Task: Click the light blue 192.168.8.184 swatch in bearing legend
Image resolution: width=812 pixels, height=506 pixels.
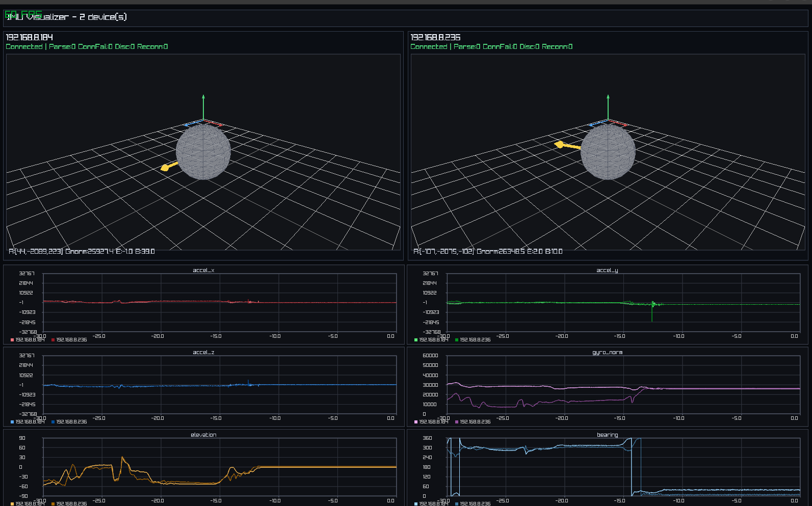Action: pos(416,503)
